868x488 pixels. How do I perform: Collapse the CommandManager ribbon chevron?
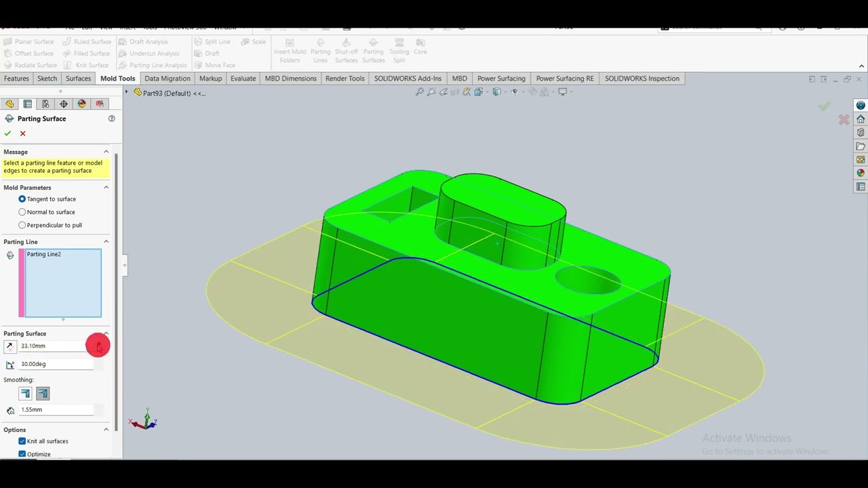pos(861,66)
